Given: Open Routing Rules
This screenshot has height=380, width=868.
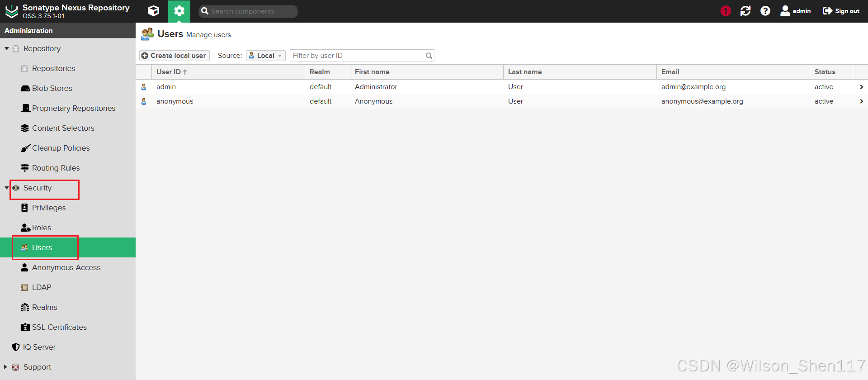Looking at the screenshot, I should pyautogui.click(x=56, y=168).
